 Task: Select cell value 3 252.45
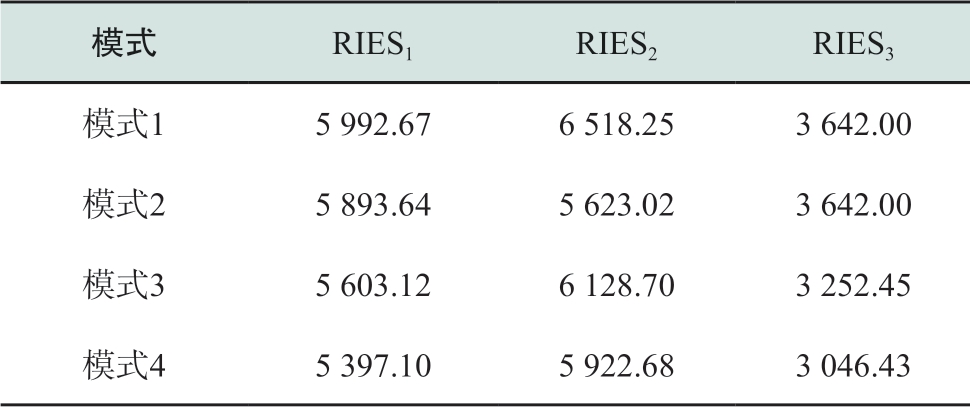pyautogui.click(x=854, y=286)
